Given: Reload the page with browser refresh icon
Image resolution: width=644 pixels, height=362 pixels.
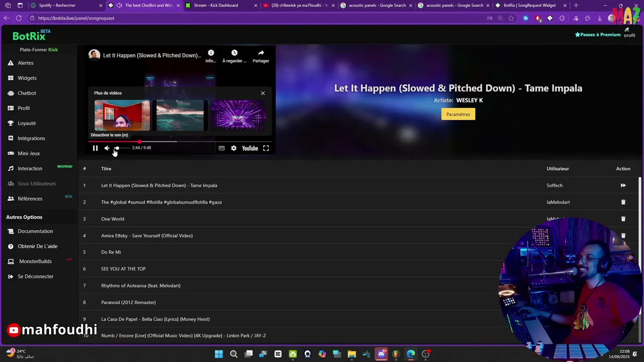Looking at the screenshot, I should [19, 18].
